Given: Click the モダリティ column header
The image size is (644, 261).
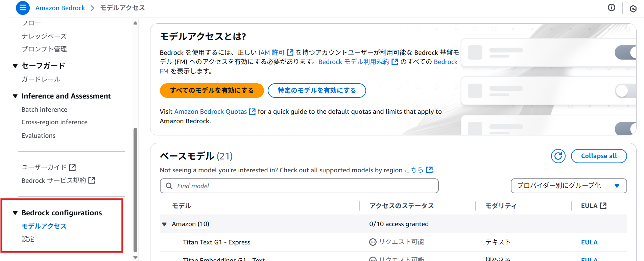Looking at the screenshot, I should pos(501,206).
